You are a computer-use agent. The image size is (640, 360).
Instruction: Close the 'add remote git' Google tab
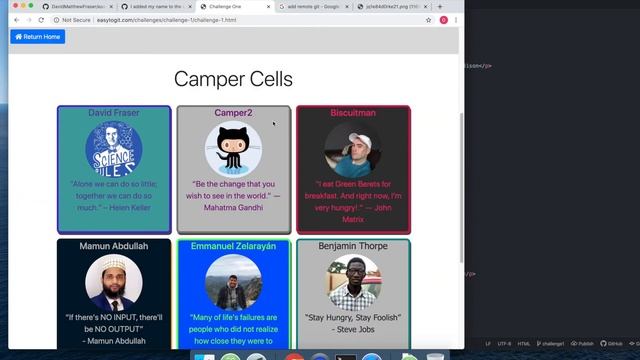pos(347,7)
